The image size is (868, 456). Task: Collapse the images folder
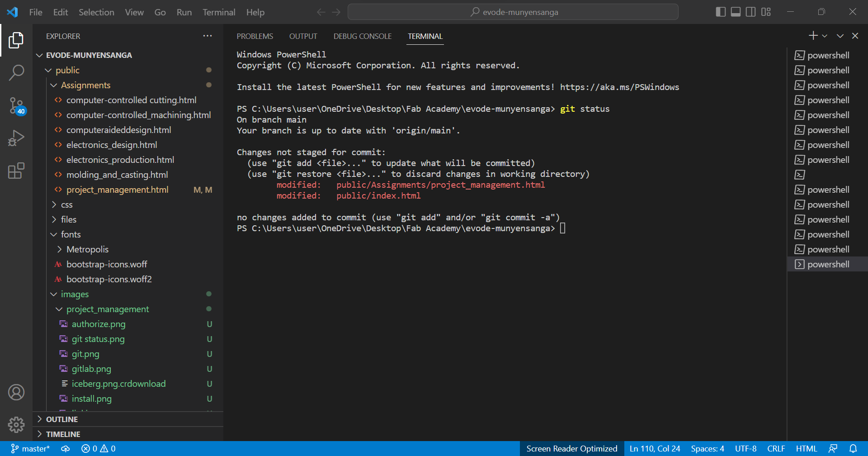(x=128, y=294)
